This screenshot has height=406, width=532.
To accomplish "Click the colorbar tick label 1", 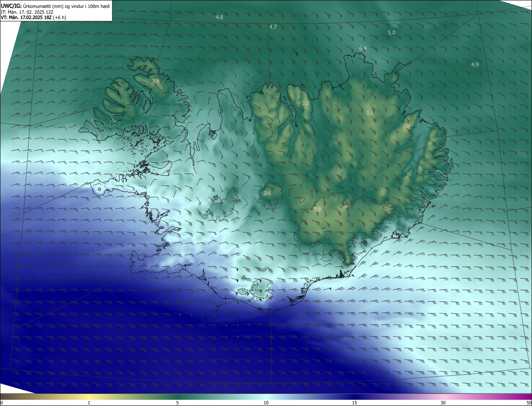I will click(x=89, y=403).
